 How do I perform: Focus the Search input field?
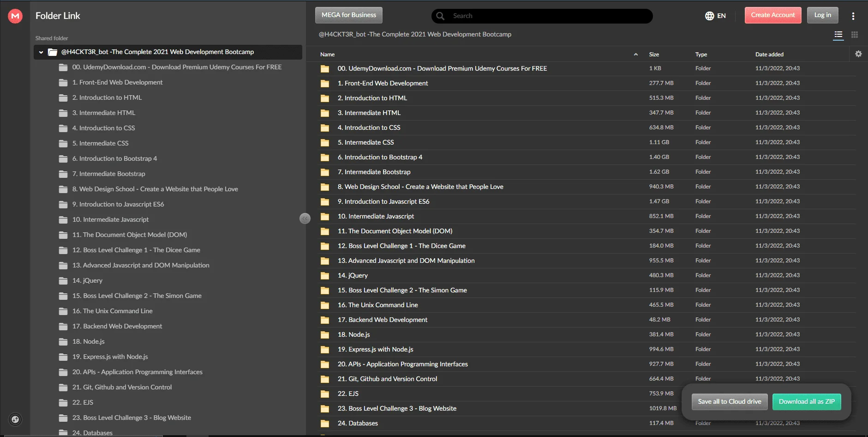click(x=542, y=16)
